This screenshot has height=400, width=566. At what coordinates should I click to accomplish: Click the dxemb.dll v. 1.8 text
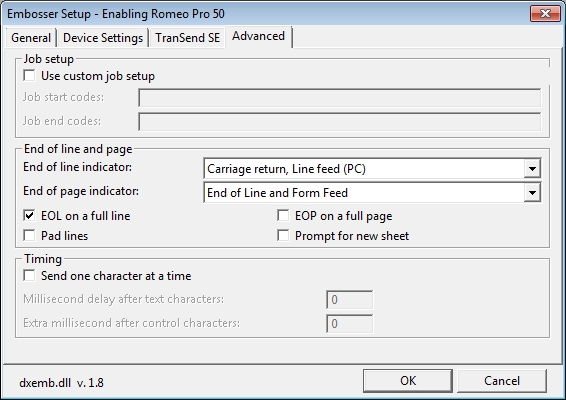click(x=61, y=382)
